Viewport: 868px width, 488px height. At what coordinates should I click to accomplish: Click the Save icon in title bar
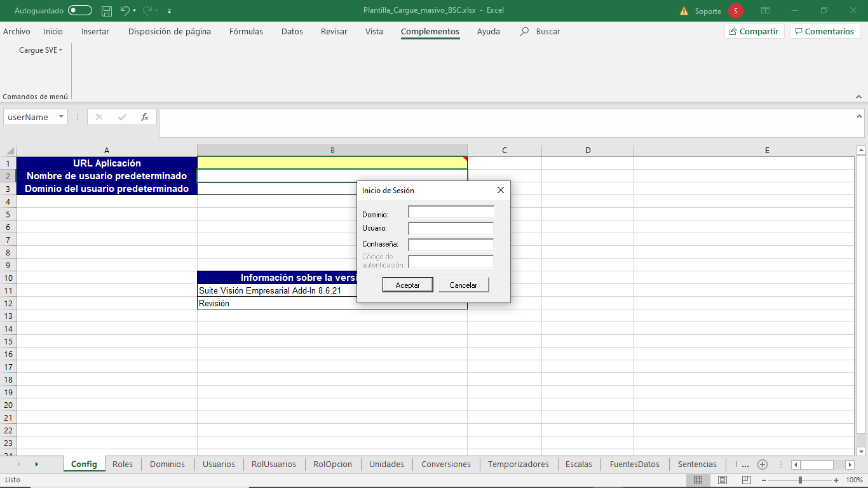pyautogui.click(x=107, y=11)
